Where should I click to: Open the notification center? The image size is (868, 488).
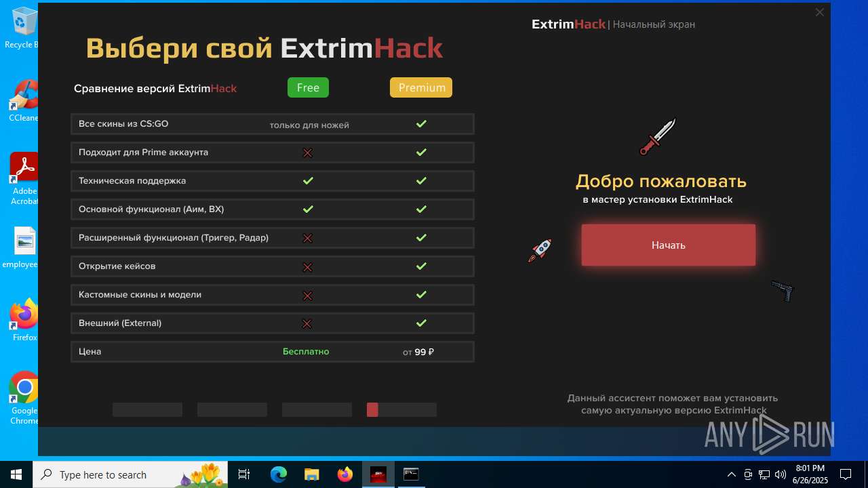[846, 474]
